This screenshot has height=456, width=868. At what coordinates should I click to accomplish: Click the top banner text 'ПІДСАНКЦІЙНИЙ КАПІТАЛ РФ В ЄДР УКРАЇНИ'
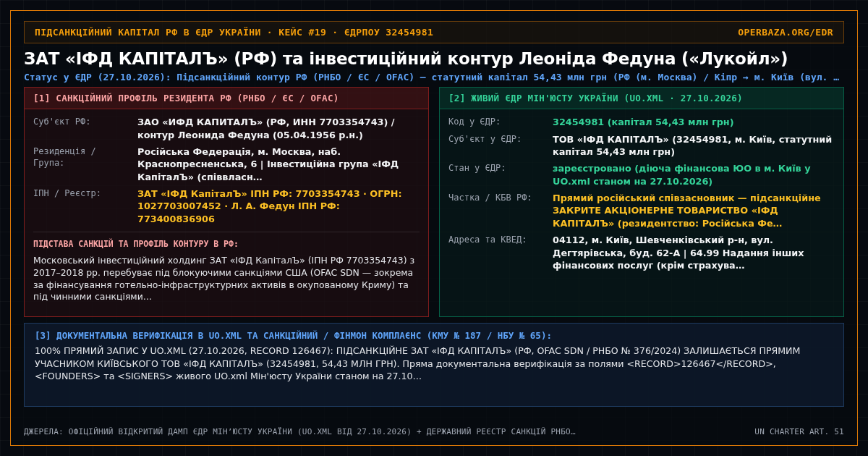[x=148, y=33]
